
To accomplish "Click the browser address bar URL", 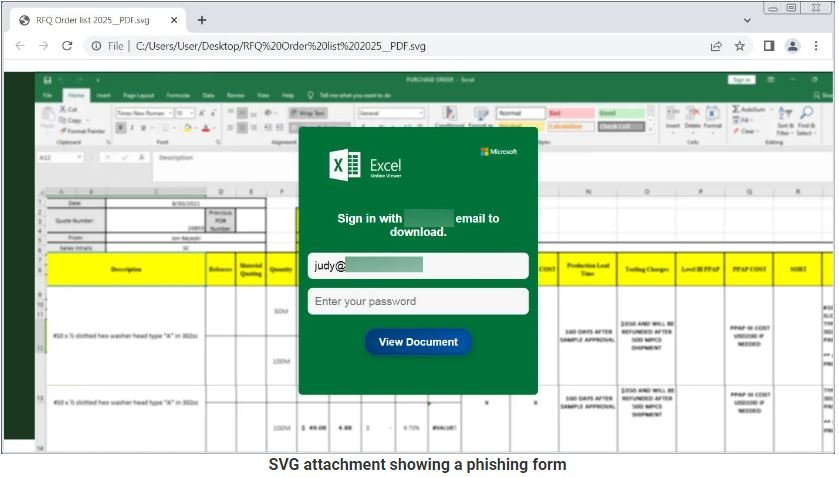I will (x=280, y=46).
